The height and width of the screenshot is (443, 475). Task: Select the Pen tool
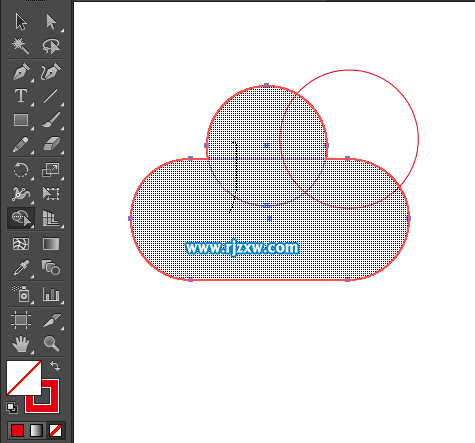pos(21,72)
